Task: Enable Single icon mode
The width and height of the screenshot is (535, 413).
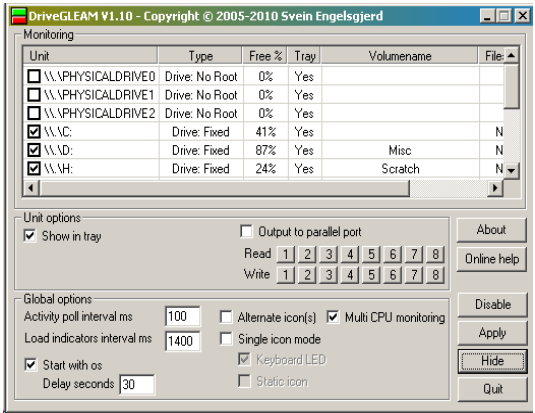Action: click(x=226, y=339)
